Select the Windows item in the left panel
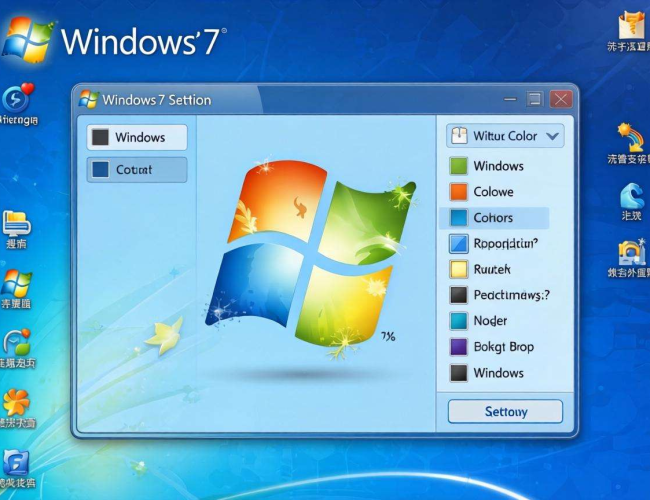Viewport: 650px width, 500px height. click(137, 137)
